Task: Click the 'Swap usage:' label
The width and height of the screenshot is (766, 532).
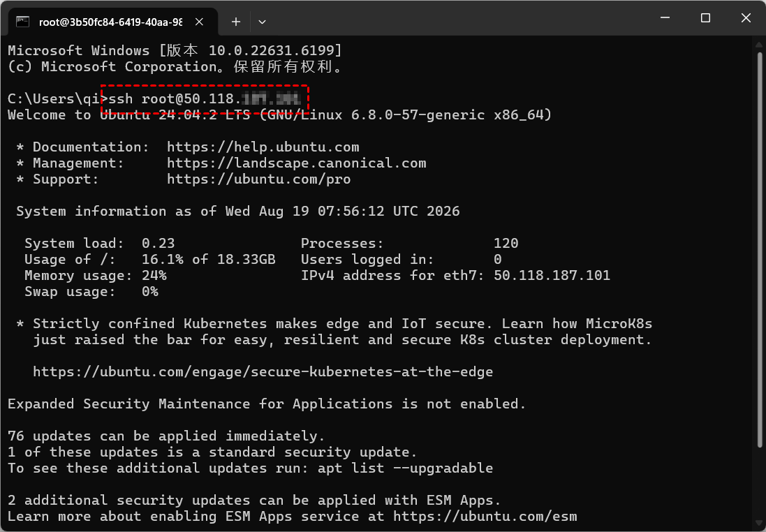Action: coord(71,292)
